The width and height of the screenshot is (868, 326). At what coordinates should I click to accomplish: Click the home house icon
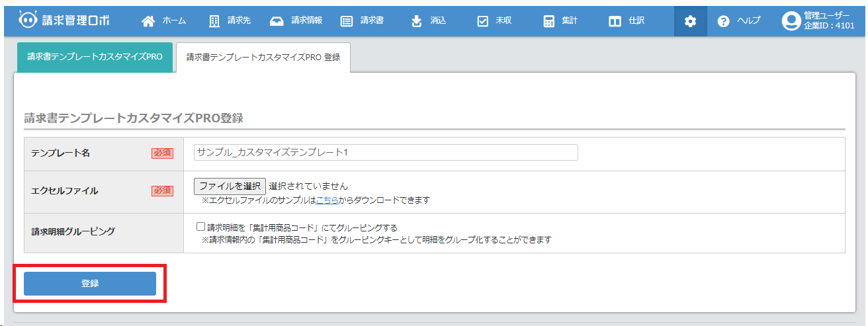click(148, 21)
